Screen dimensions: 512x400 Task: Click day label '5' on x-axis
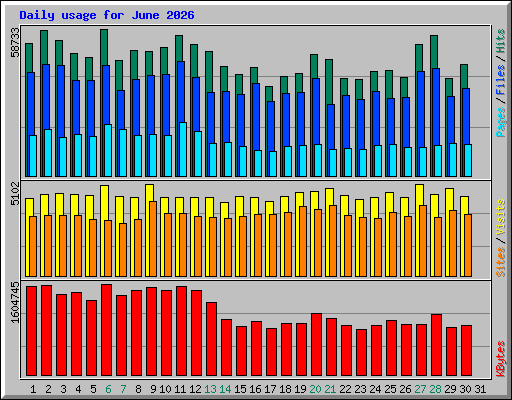[x=93, y=389]
